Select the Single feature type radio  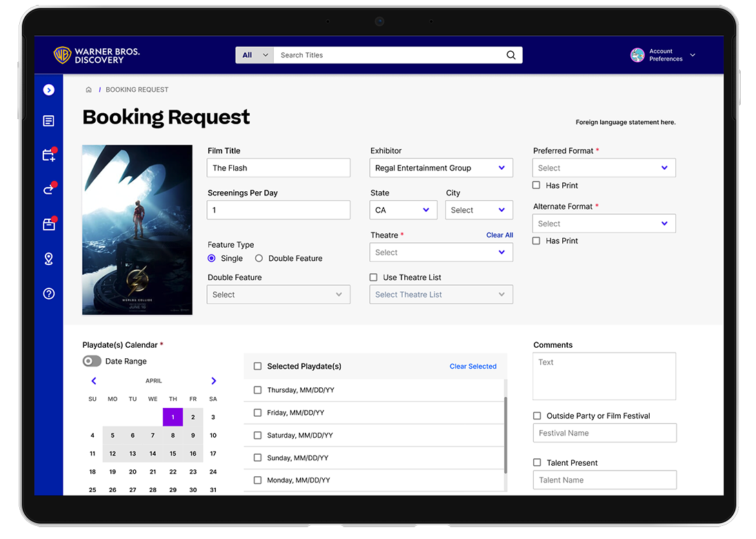(x=212, y=258)
